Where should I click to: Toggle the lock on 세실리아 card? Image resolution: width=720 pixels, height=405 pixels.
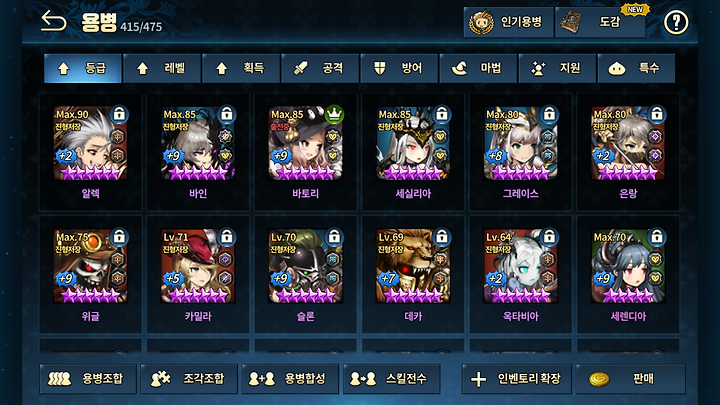click(x=442, y=113)
